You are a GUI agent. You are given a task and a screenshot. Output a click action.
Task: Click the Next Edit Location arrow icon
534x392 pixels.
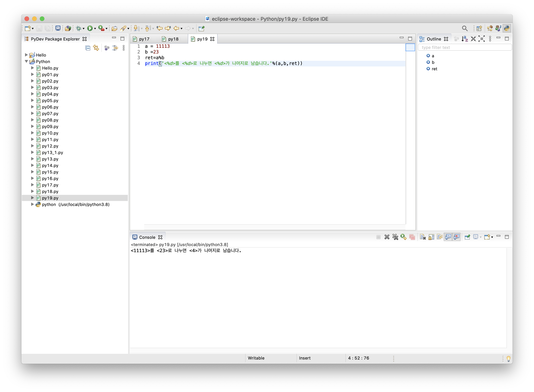(x=168, y=28)
